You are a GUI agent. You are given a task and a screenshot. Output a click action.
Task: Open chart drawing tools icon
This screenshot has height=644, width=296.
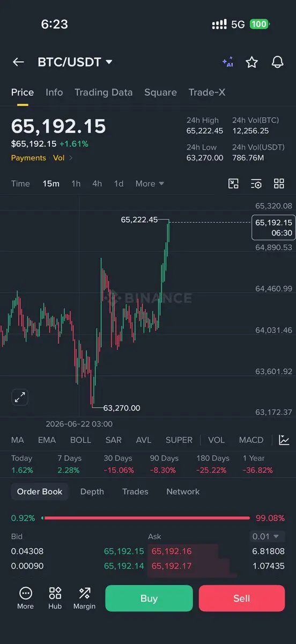pos(233,184)
